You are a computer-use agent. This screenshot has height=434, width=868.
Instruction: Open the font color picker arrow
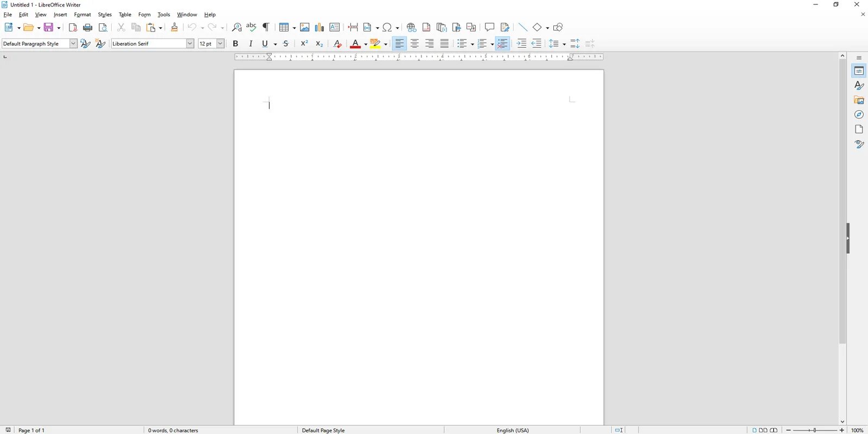point(366,44)
